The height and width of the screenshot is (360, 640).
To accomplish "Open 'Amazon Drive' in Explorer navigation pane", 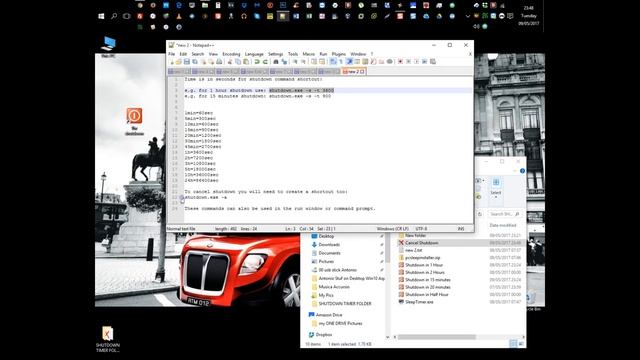I will coord(329,315).
